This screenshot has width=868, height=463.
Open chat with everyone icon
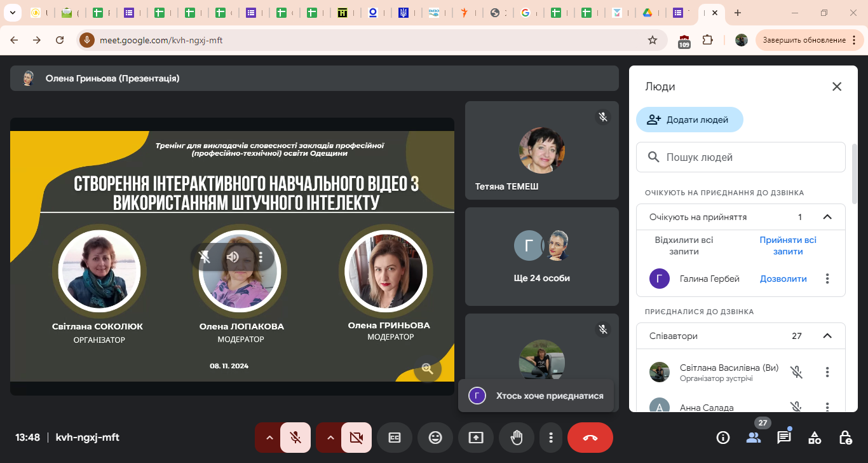[x=784, y=438]
